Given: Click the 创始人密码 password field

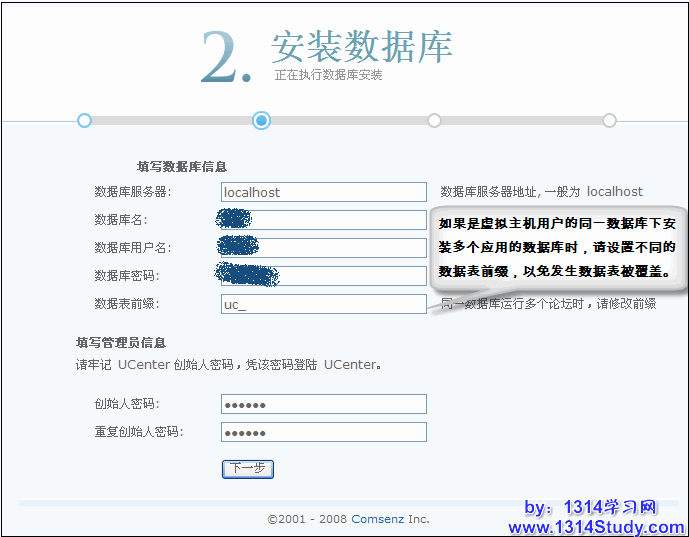Looking at the screenshot, I should (323, 404).
